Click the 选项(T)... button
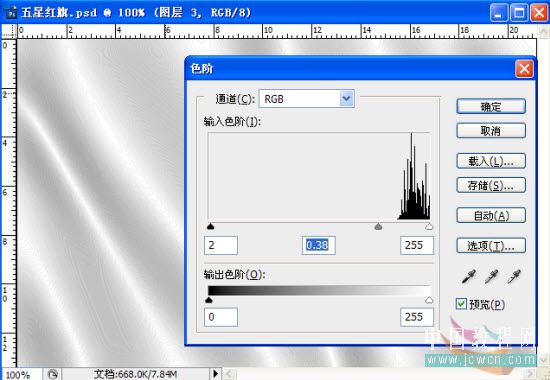The height and width of the screenshot is (380, 550). 491,246
